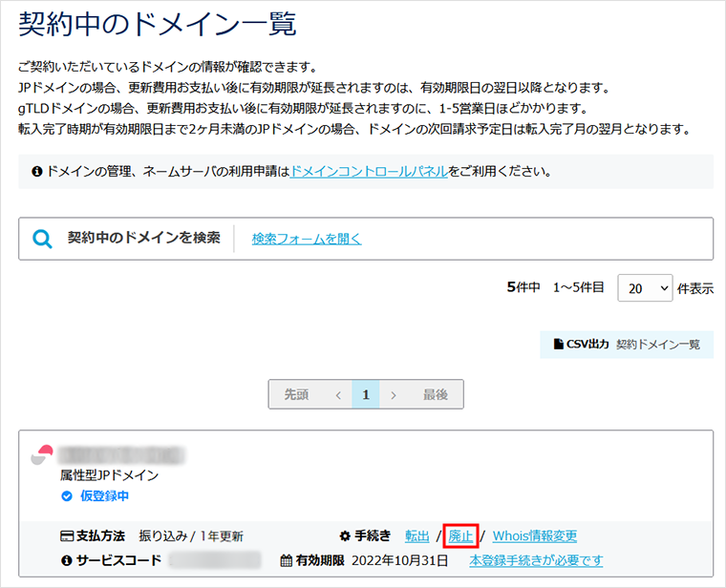Viewport: 726px width, 588px height.
Task: Click the file icon beside CSV出力
Action: [x=559, y=345]
